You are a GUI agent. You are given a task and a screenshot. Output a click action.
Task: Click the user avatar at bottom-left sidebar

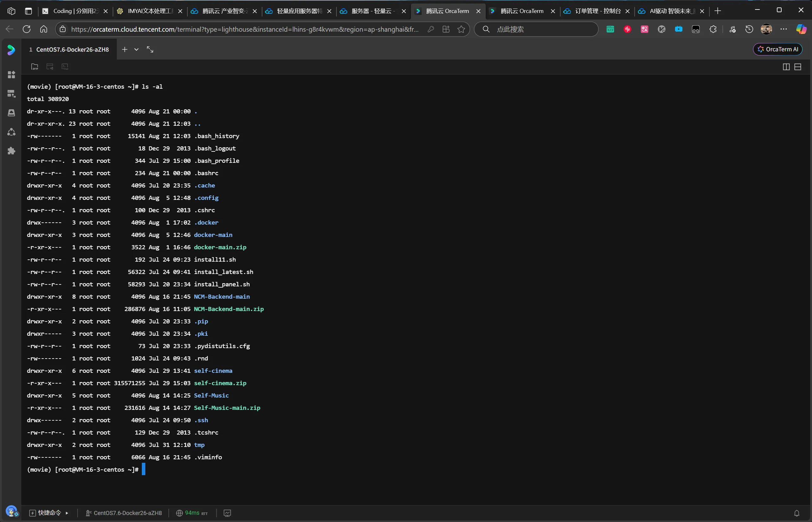pos(11,511)
